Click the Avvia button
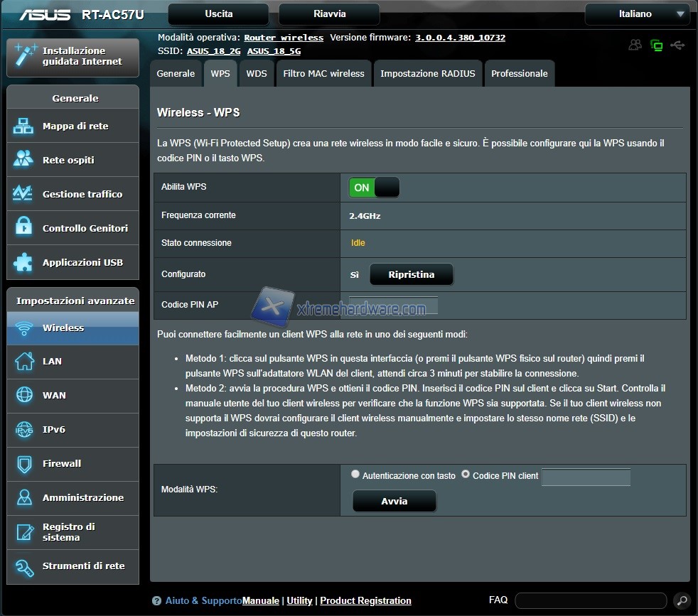 (x=394, y=502)
